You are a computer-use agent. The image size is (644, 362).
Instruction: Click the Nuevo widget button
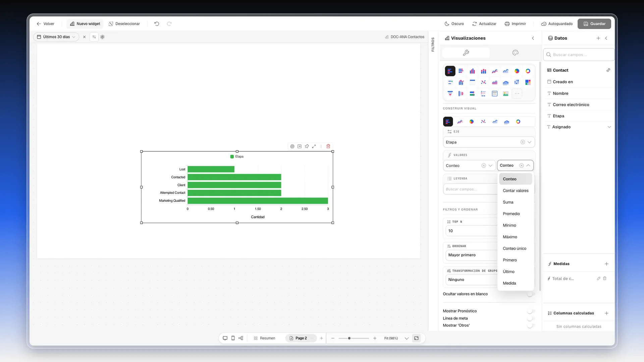85,24
